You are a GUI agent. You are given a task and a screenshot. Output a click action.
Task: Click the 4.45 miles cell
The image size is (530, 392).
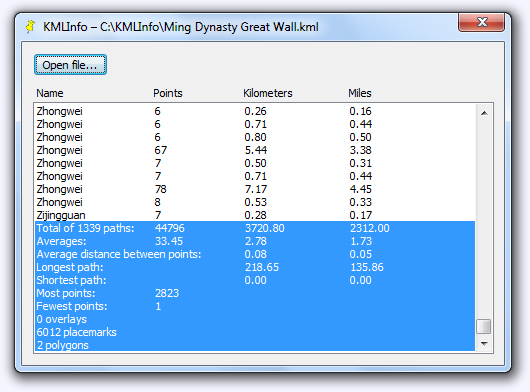point(360,189)
